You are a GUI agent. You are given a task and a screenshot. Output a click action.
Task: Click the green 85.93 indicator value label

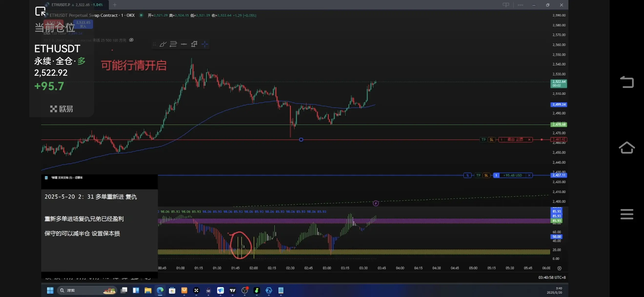click(556, 221)
